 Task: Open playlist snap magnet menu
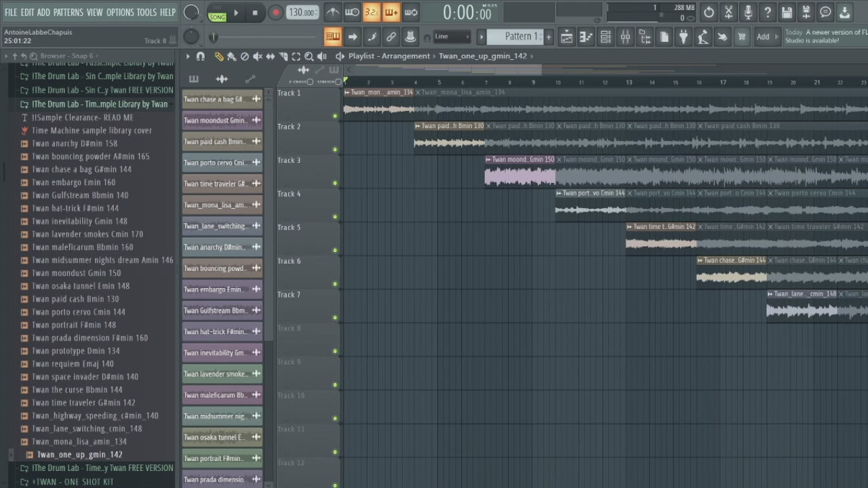[201, 56]
